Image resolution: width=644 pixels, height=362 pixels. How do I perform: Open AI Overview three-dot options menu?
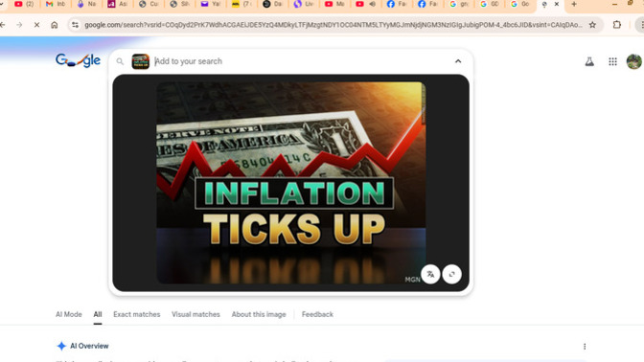coord(585,347)
